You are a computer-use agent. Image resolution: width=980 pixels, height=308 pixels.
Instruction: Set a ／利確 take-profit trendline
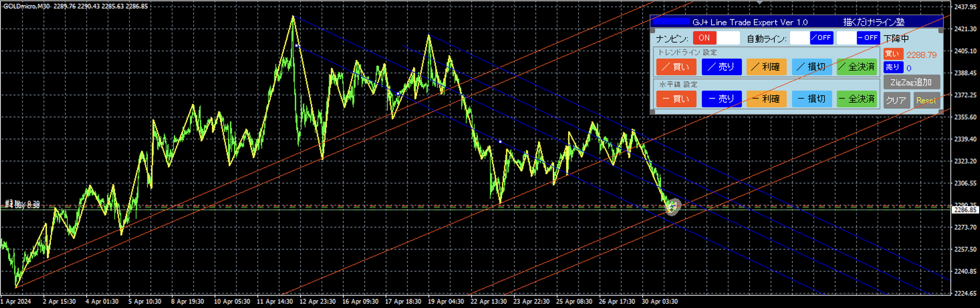(766, 67)
